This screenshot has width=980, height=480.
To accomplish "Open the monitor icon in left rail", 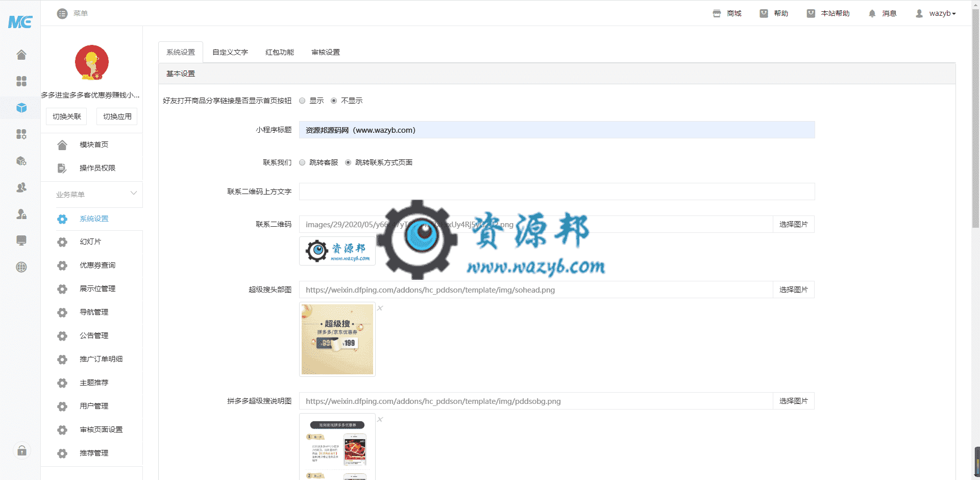I will (21, 241).
